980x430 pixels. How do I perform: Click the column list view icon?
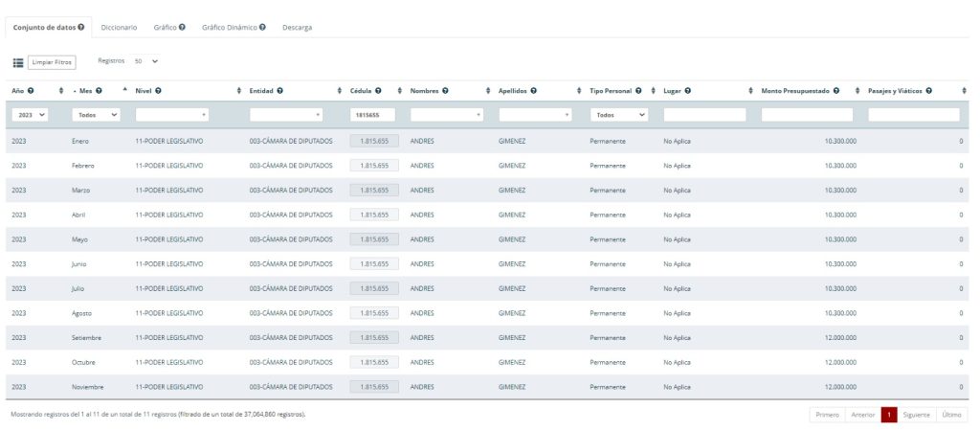tap(18, 62)
